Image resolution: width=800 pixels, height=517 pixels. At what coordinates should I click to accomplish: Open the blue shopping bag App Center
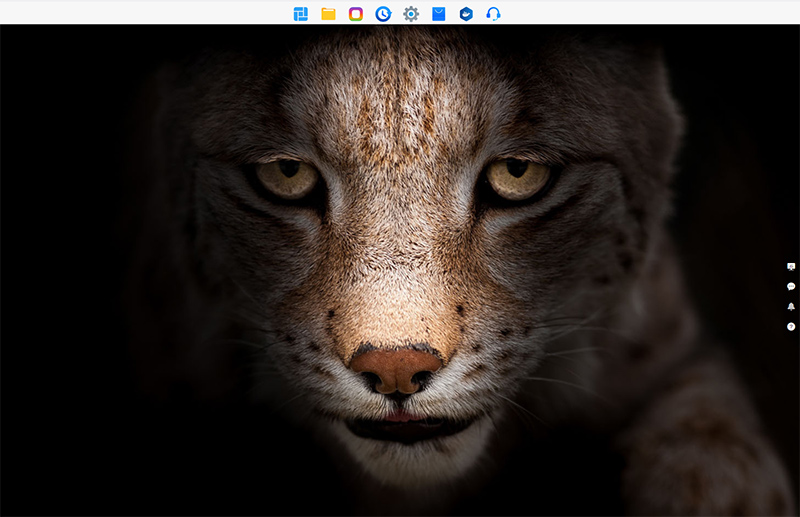[438, 14]
